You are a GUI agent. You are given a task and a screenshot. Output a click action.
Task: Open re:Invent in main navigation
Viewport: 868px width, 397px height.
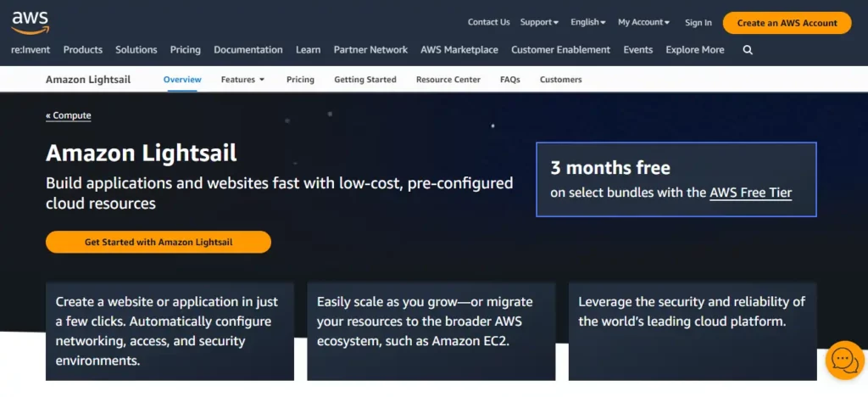tap(31, 50)
